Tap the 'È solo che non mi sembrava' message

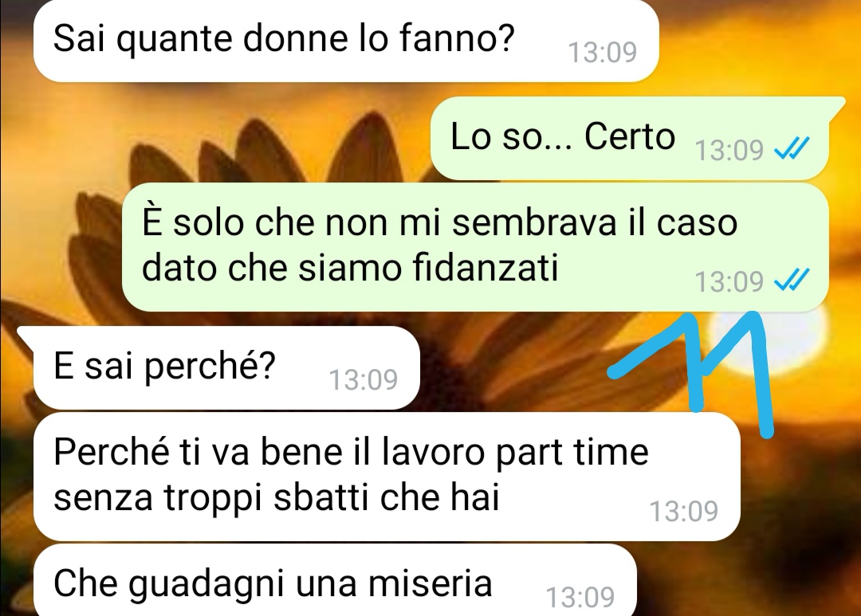coord(475,247)
